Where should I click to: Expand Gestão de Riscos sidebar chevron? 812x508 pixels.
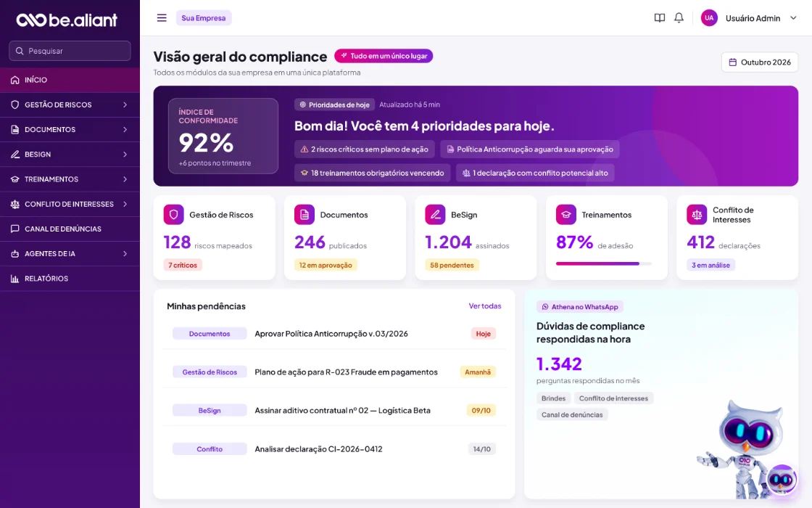click(x=125, y=105)
